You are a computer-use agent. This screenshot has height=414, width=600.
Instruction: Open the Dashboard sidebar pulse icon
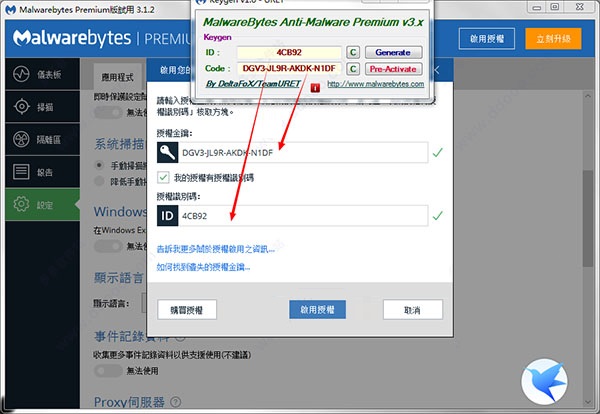coord(21,74)
